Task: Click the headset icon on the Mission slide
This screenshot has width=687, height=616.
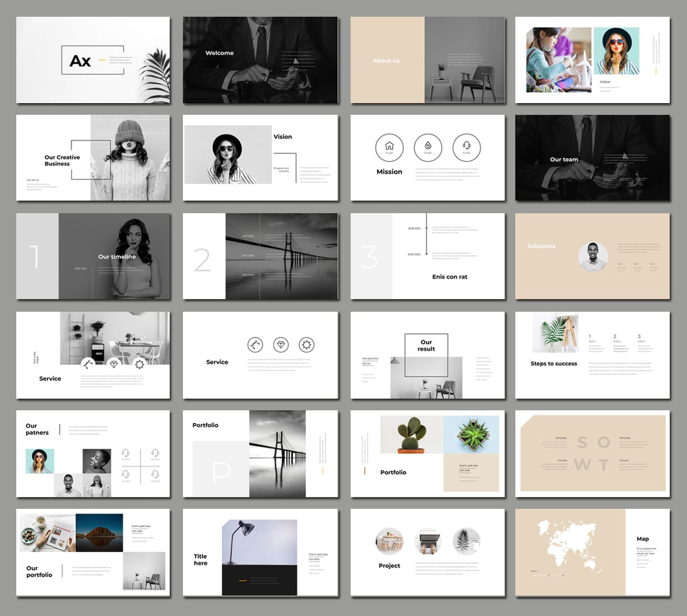Action: pos(466,147)
